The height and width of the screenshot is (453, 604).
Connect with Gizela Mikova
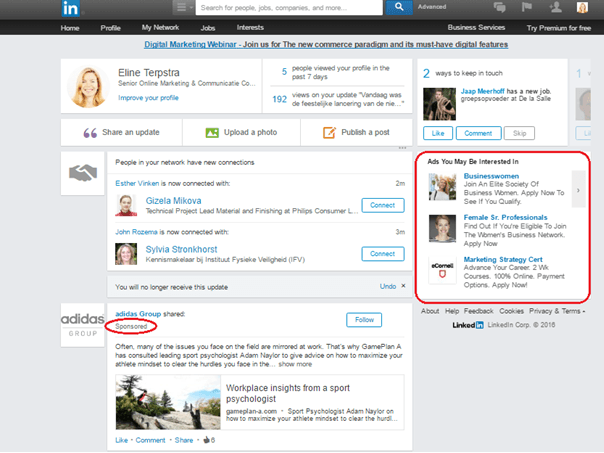click(382, 205)
